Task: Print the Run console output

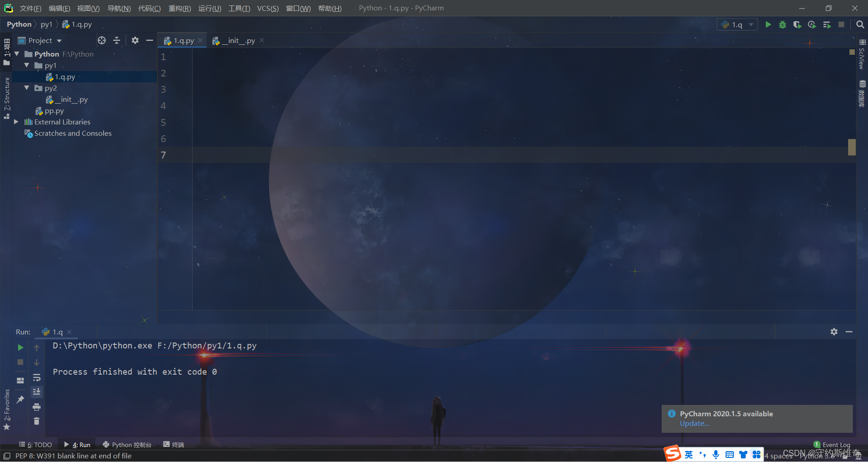Action: 37,407
